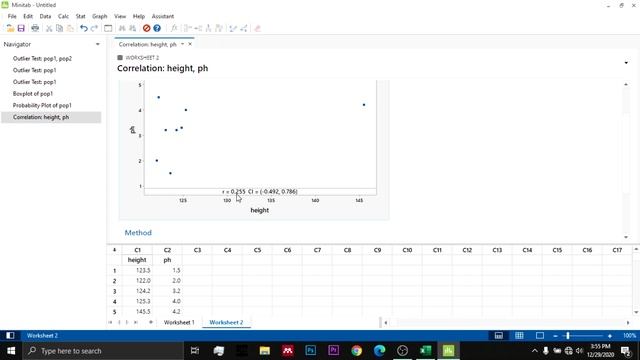
Task: Open the Calc menu
Action: pyautogui.click(x=63, y=16)
